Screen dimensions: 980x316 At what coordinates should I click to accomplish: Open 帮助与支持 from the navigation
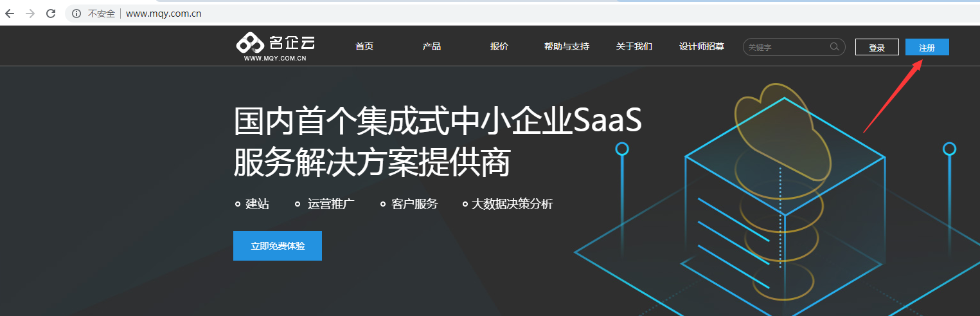[x=567, y=47]
